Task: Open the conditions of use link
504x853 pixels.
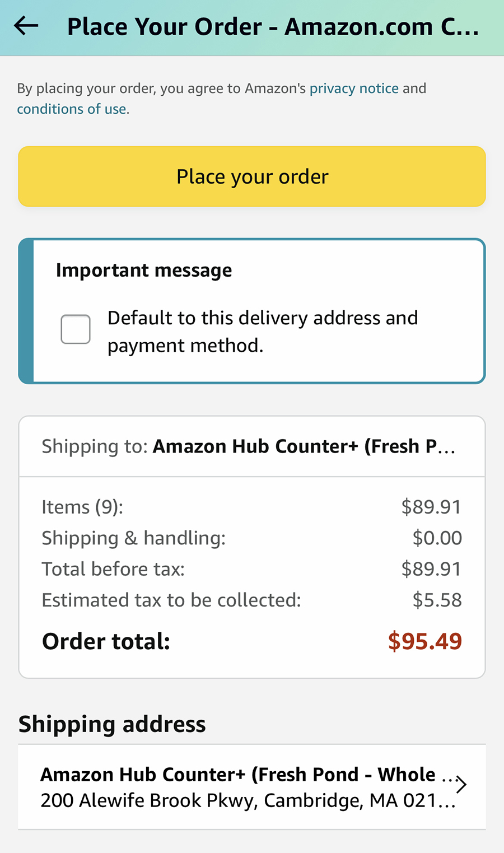Action: pyautogui.click(x=72, y=109)
